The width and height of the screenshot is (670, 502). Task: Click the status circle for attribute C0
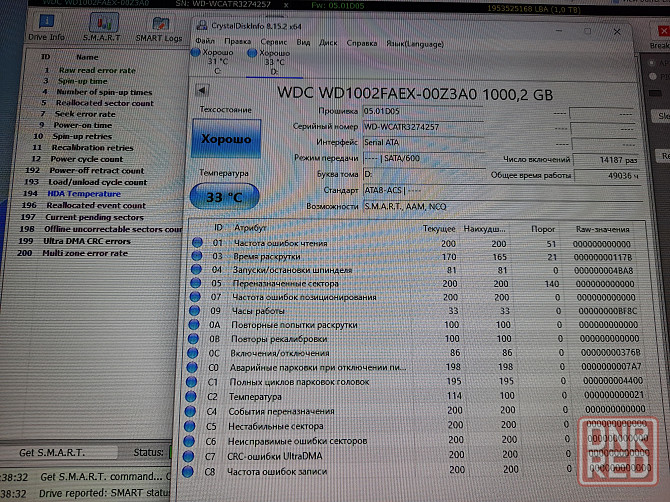192,367
